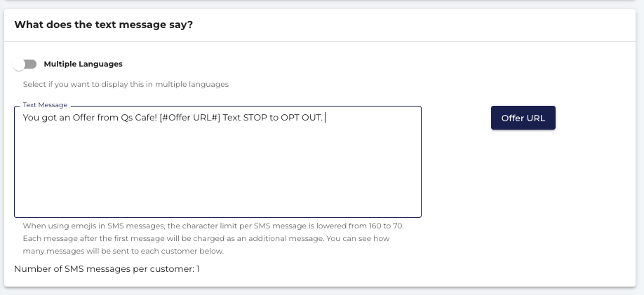
Task: Select the Text Message field label
Action: pyautogui.click(x=45, y=105)
